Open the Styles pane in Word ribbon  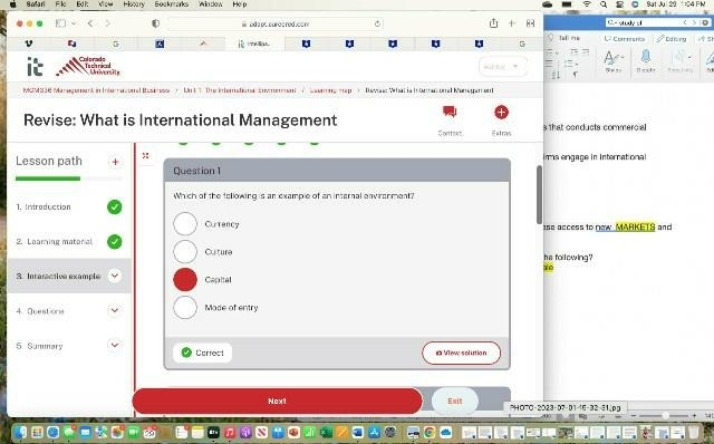[613, 60]
